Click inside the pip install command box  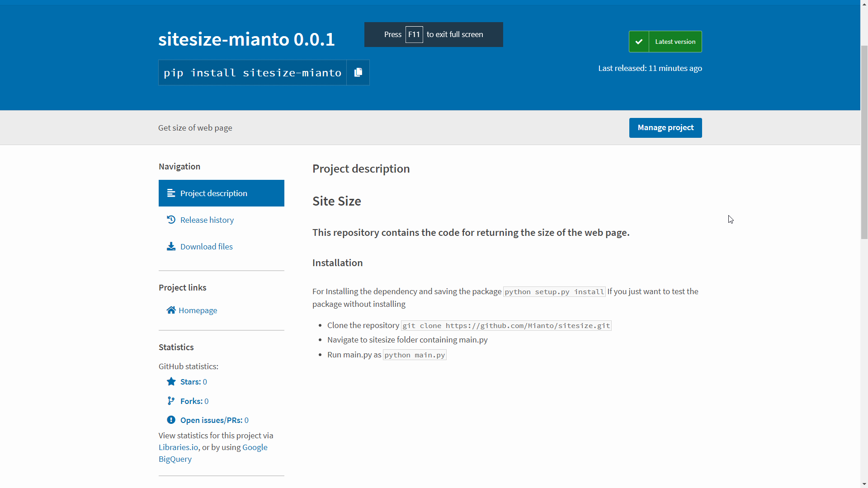[252, 72]
